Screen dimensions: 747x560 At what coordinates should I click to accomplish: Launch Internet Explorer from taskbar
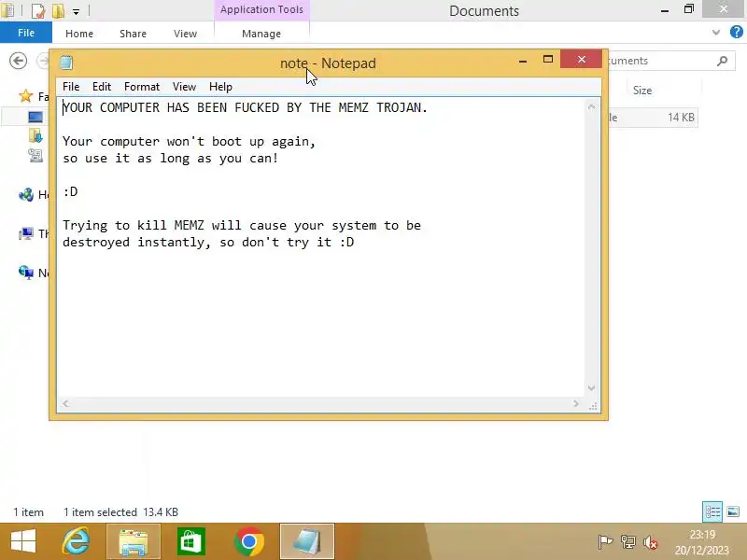[x=77, y=541]
